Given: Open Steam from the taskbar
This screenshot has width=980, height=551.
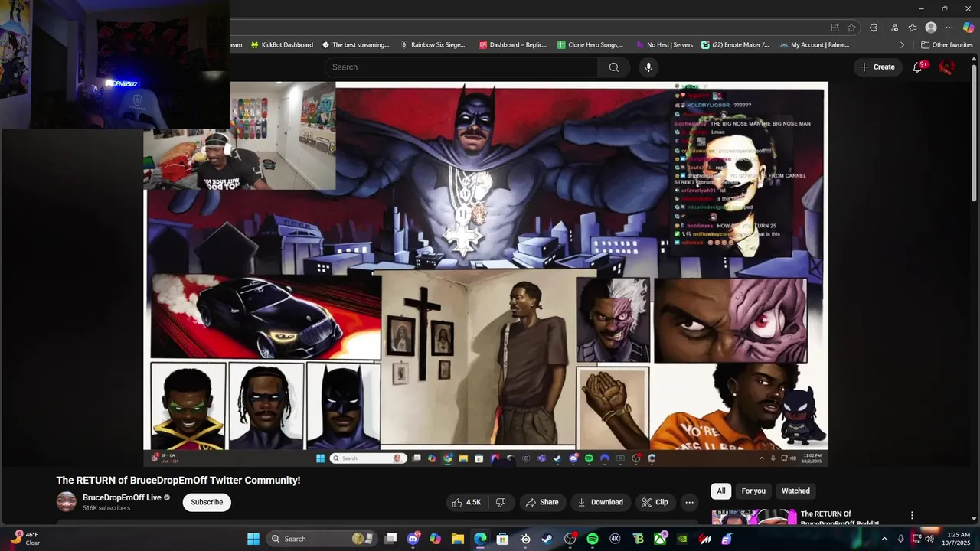Looking at the screenshot, I should pyautogui.click(x=547, y=539).
